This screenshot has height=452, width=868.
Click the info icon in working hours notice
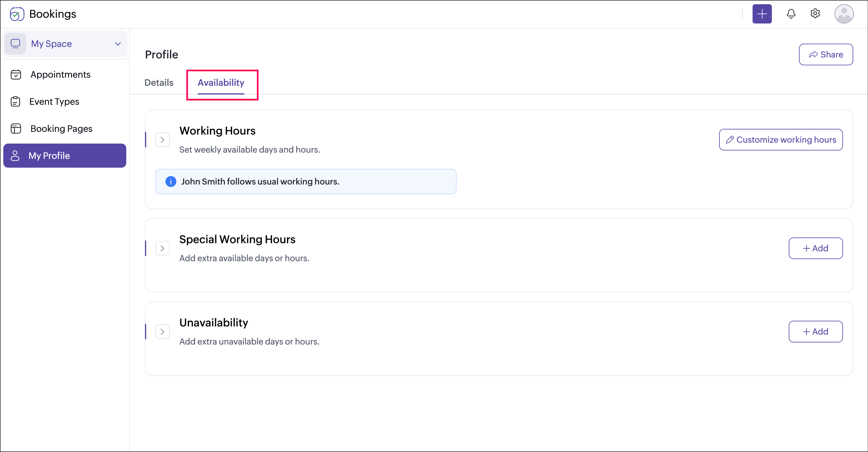tap(171, 181)
